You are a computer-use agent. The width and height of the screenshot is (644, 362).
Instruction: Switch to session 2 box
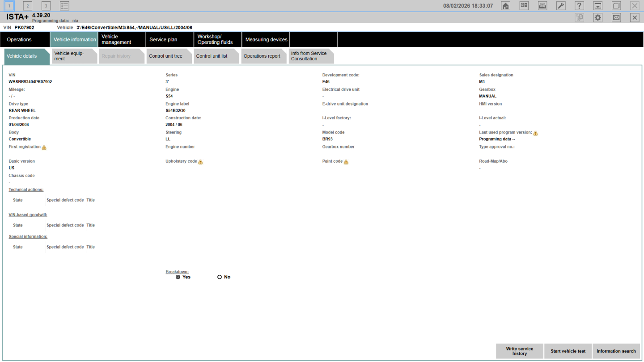[x=27, y=6]
